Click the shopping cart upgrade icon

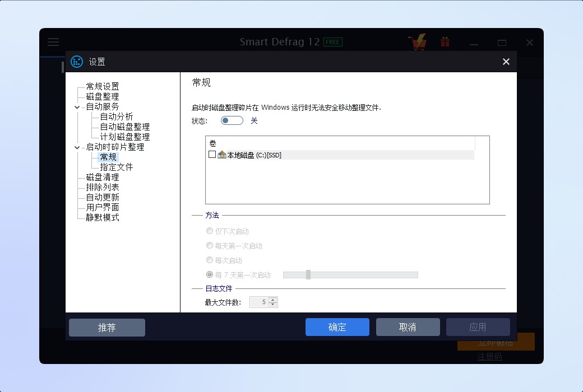(x=417, y=41)
